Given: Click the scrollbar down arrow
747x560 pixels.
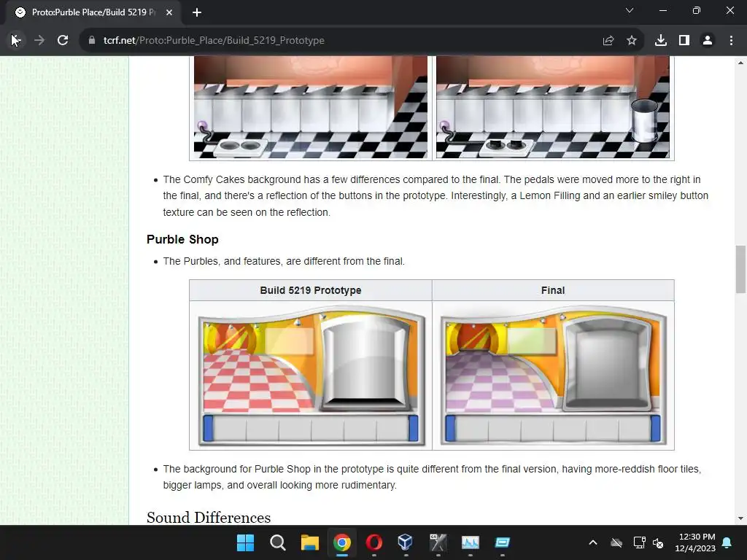Looking at the screenshot, I should [740, 518].
